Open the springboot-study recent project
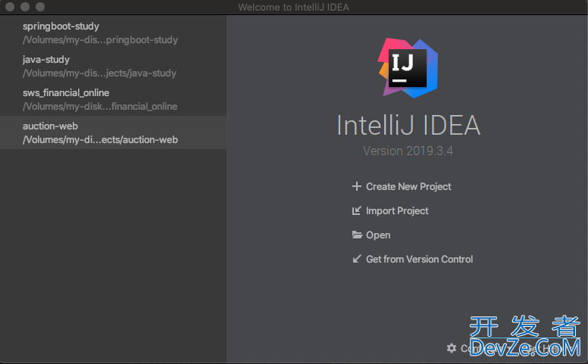This screenshot has height=364, width=588. pyautogui.click(x=61, y=26)
